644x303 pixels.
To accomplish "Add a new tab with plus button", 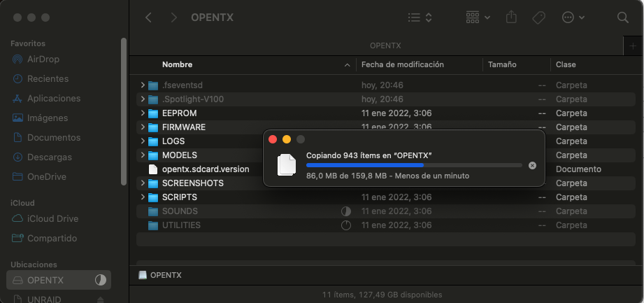I will point(634,46).
